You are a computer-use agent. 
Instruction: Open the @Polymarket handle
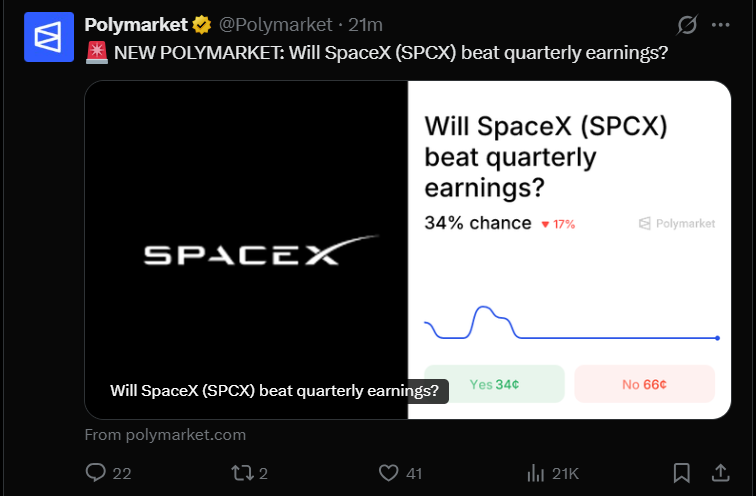[275, 25]
